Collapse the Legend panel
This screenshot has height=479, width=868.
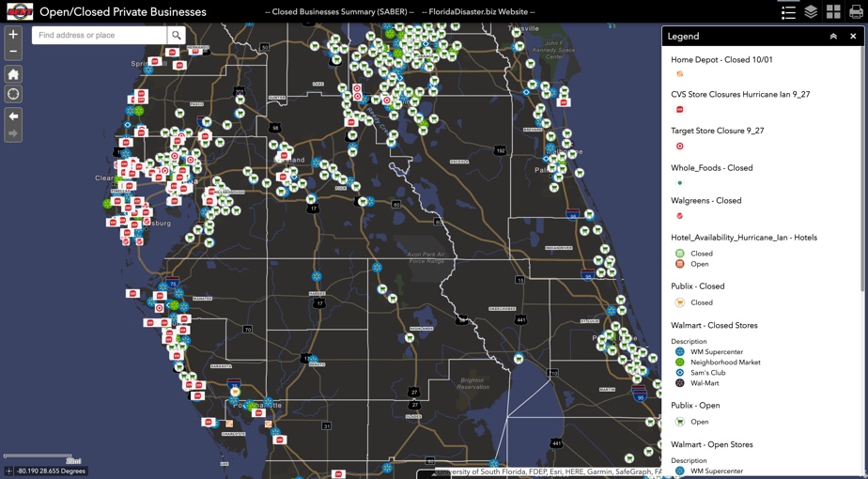click(833, 37)
